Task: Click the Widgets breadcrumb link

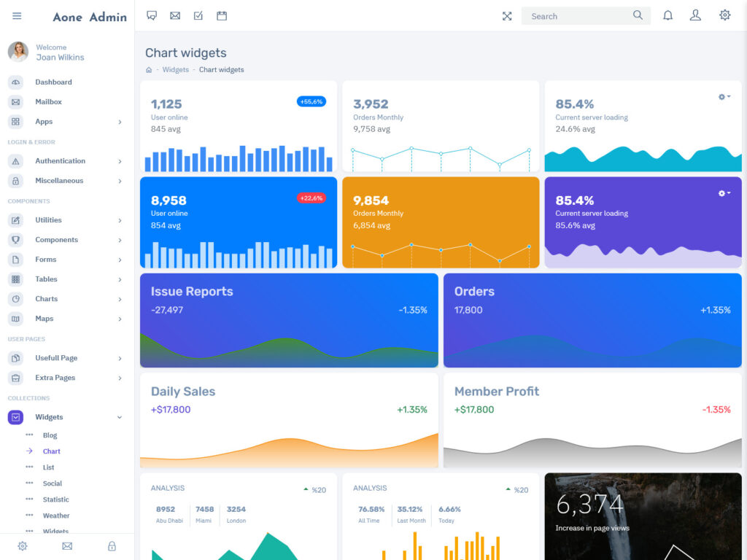Action: click(175, 69)
